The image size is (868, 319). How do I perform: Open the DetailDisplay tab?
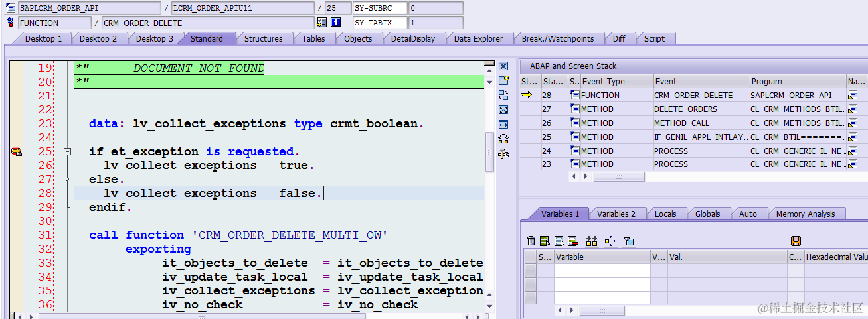pyautogui.click(x=413, y=38)
